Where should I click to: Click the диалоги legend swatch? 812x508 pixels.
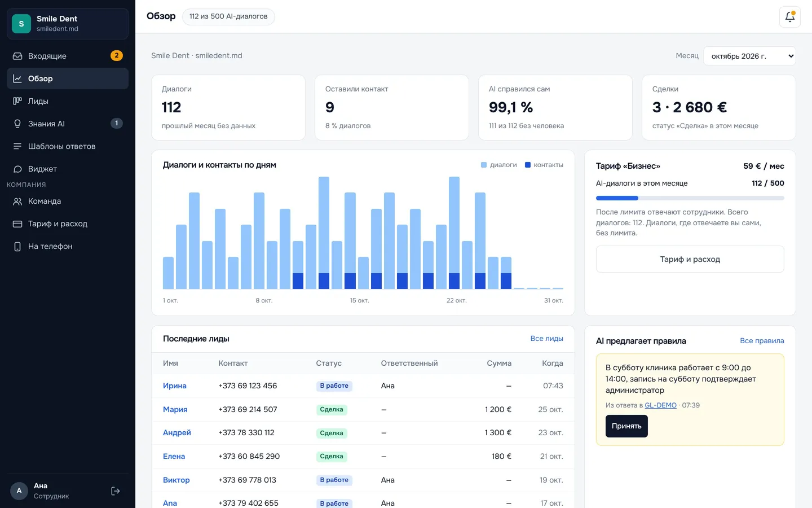coord(484,165)
